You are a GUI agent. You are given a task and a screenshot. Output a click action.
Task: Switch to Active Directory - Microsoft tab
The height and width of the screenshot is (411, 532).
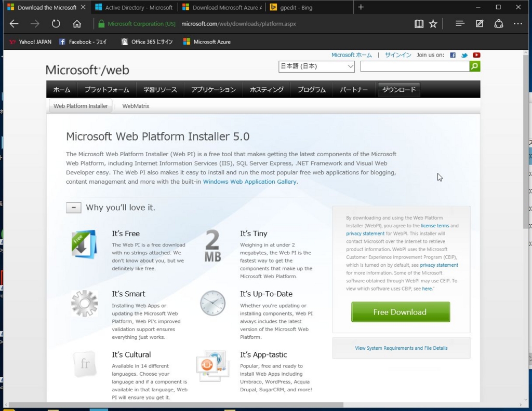[x=134, y=7]
